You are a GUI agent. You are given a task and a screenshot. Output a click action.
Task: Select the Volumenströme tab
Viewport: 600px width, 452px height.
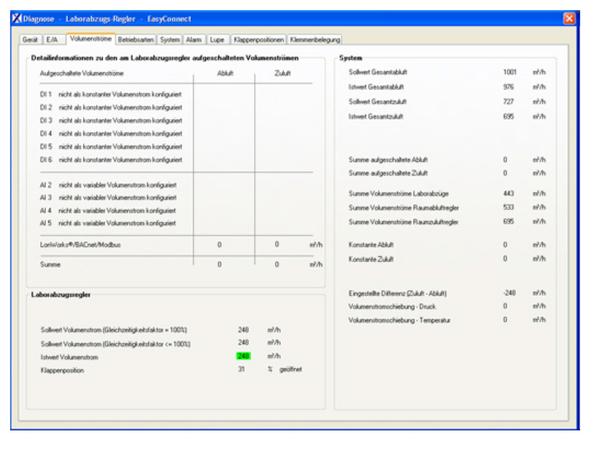click(x=90, y=40)
